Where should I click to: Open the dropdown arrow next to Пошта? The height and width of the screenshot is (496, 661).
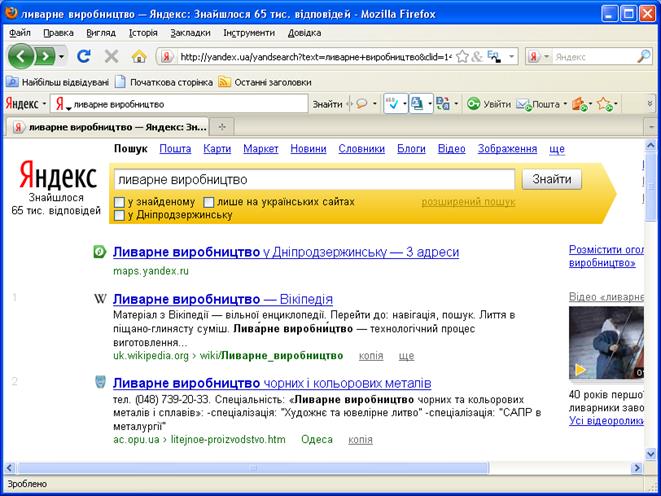point(565,104)
